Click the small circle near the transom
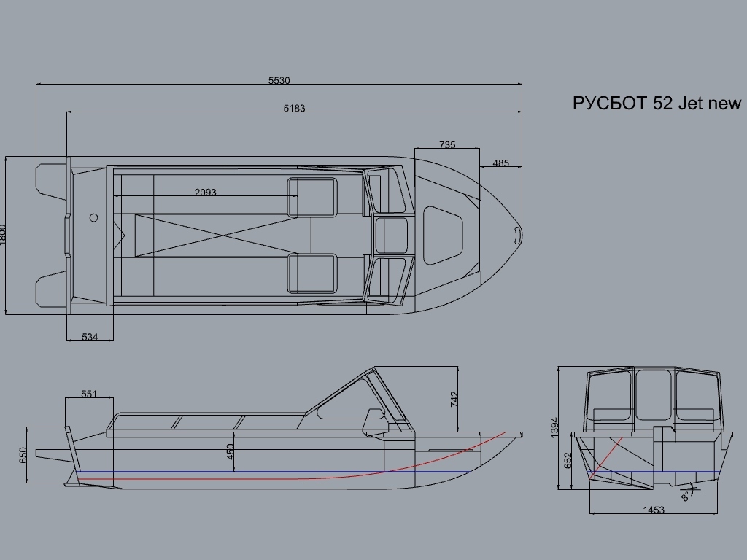 tap(94, 217)
